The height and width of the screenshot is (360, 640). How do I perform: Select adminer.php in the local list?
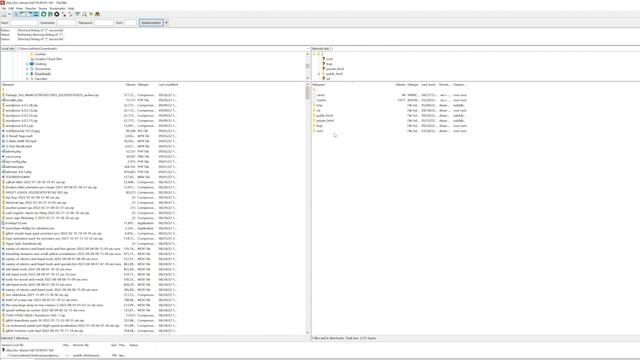tap(14, 167)
